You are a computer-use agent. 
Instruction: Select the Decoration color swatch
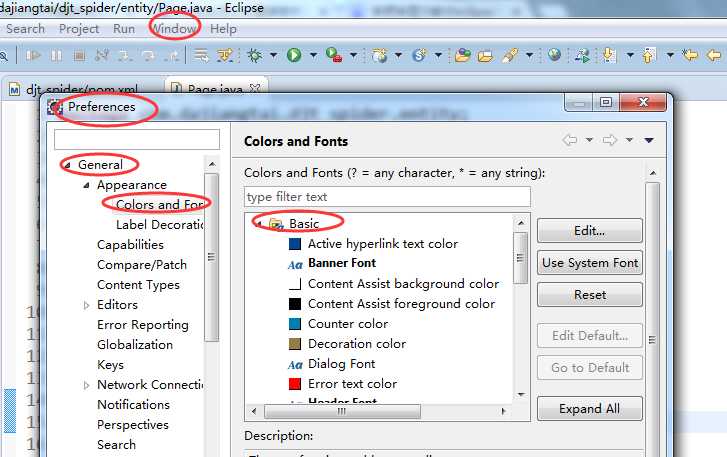pyautogui.click(x=295, y=344)
